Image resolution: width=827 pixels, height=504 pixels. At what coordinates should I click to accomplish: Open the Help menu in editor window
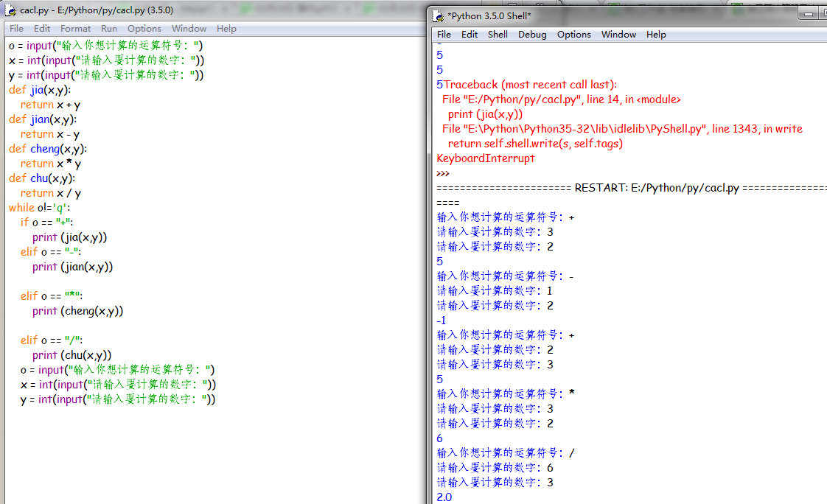pos(226,29)
